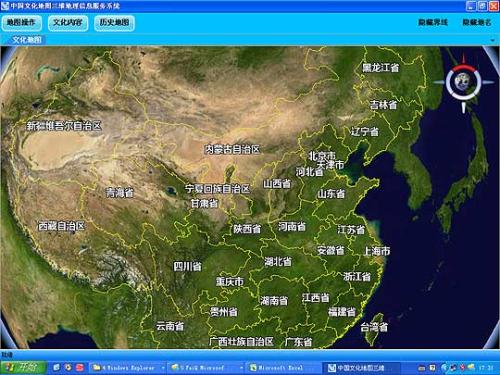500x375 pixels.
Task: Open the 历史地图 menu
Action: click(x=114, y=23)
